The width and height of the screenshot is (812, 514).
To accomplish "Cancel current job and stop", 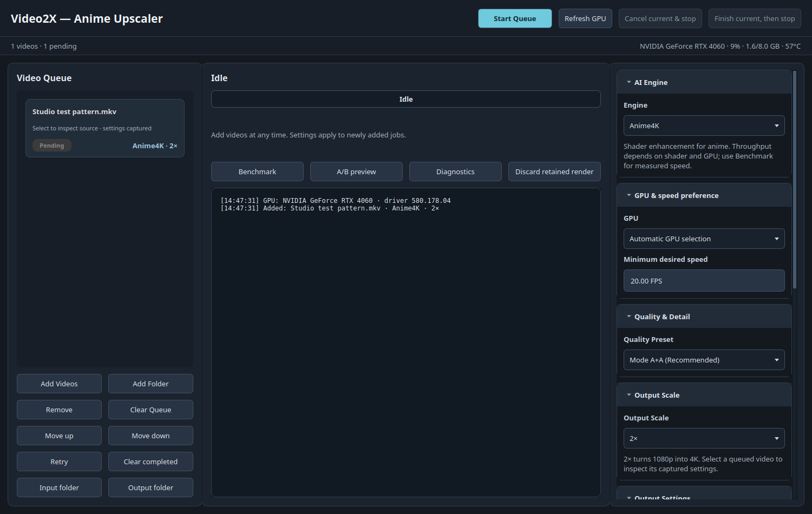I will 660,18.
